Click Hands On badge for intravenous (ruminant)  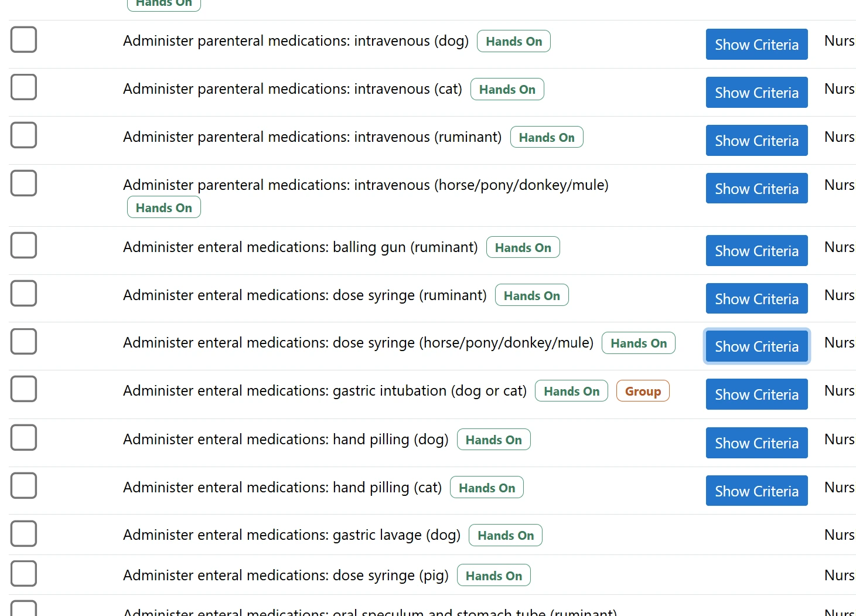click(547, 138)
